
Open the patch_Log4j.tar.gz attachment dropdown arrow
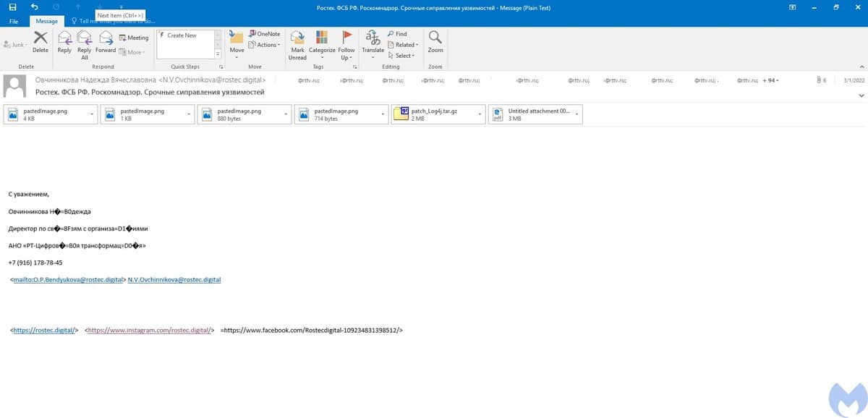pyautogui.click(x=479, y=114)
